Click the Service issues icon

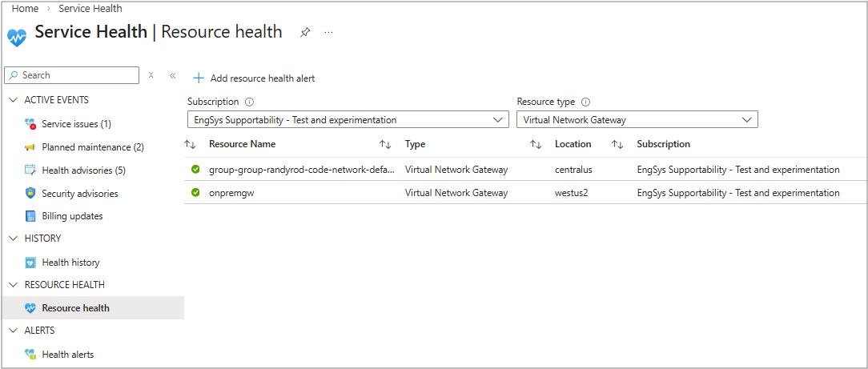point(31,124)
